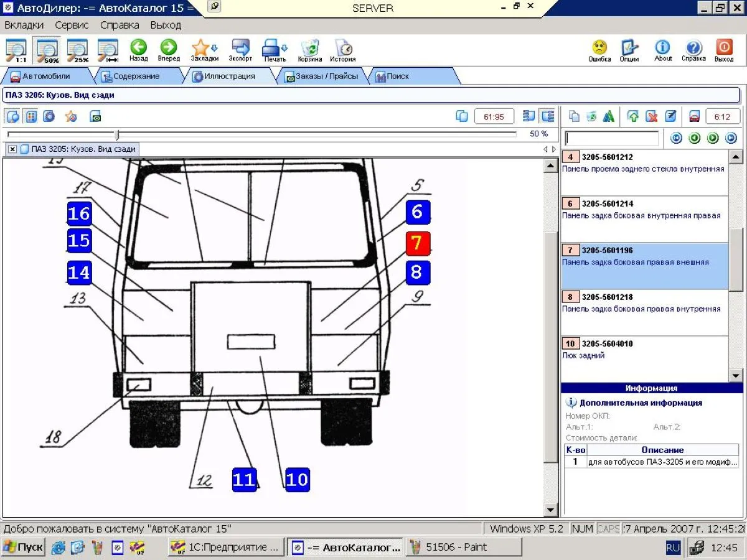Close ПАЗ 3205 illustration document tab
The width and height of the screenshot is (747, 560).
pyautogui.click(x=12, y=149)
